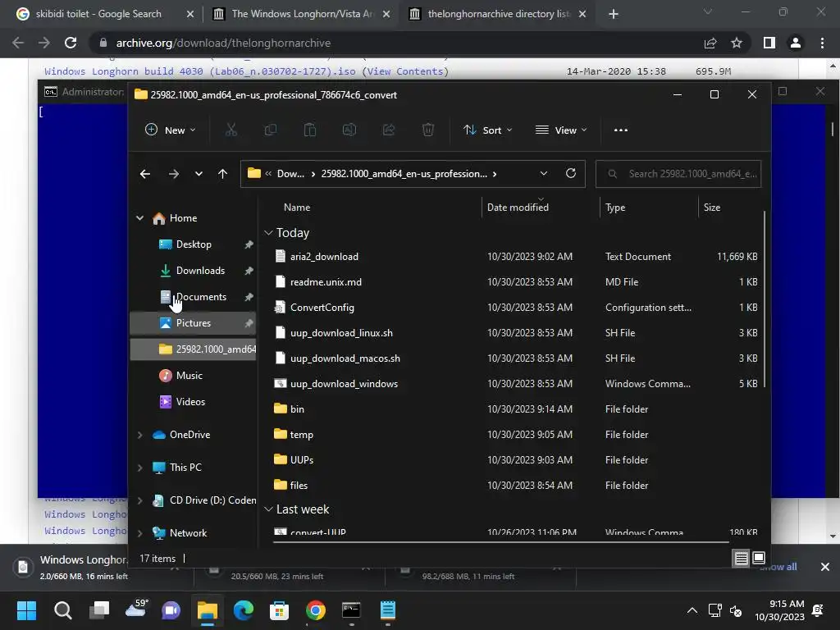Expand CD Drive (D:) node
840x630 pixels.
coord(139,500)
